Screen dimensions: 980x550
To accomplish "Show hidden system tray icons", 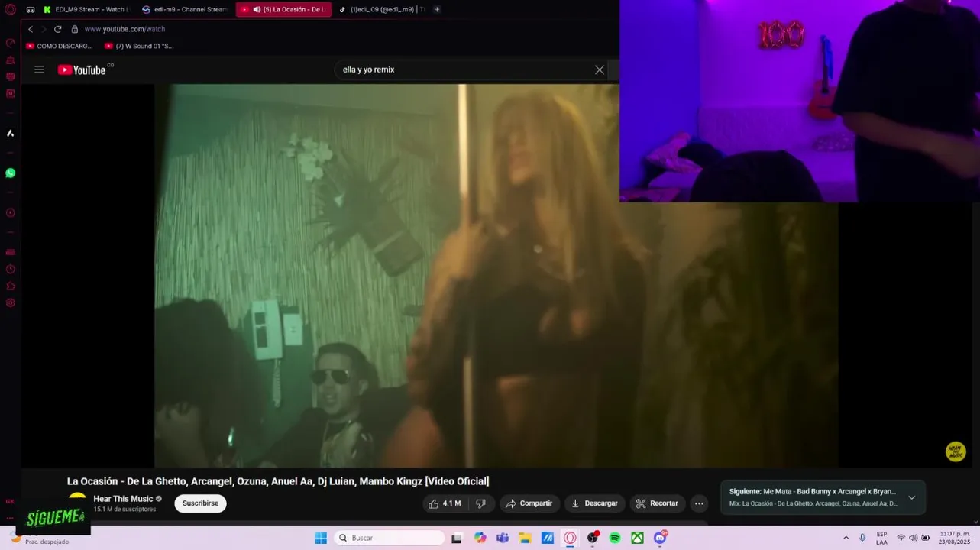I will pyautogui.click(x=846, y=538).
